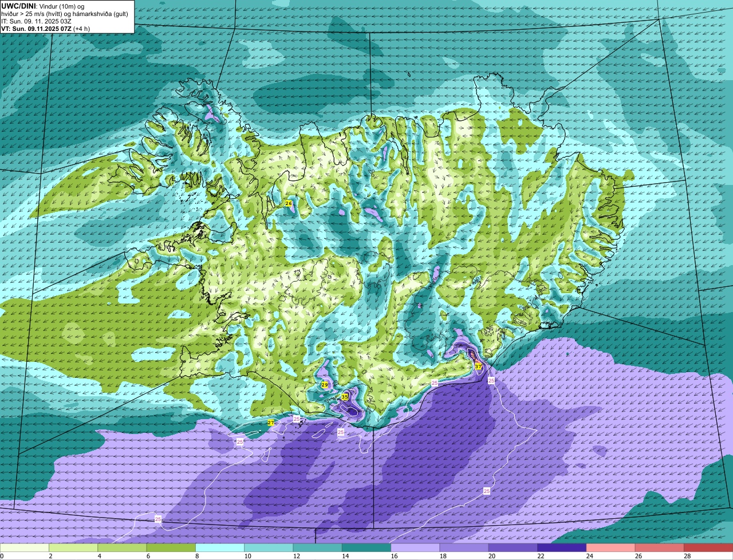Image resolution: width=733 pixels, height=560 pixels.
Task: Click the legend scale value '28'
Action: [687, 556]
